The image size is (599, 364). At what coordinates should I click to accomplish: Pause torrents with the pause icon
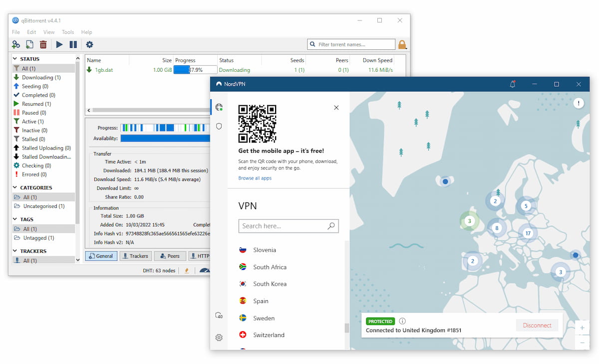tap(73, 44)
